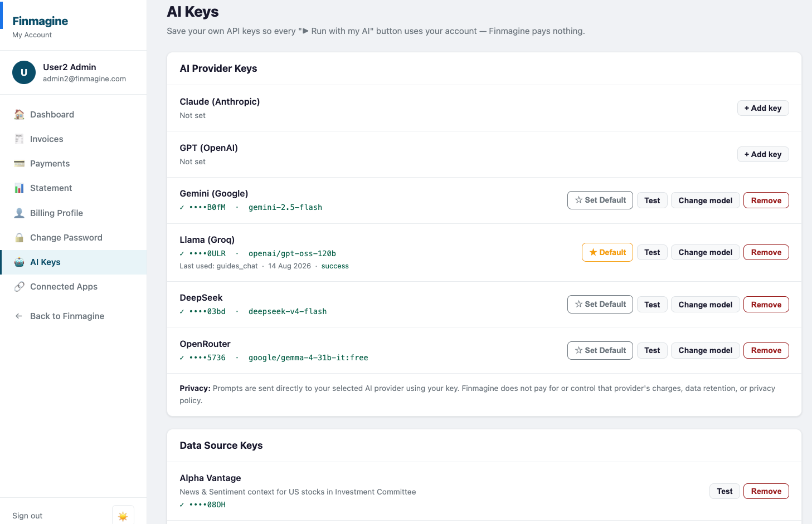Test the Gemini (Google) key
The width and height of the screenshot is (812, 524).
652,200
